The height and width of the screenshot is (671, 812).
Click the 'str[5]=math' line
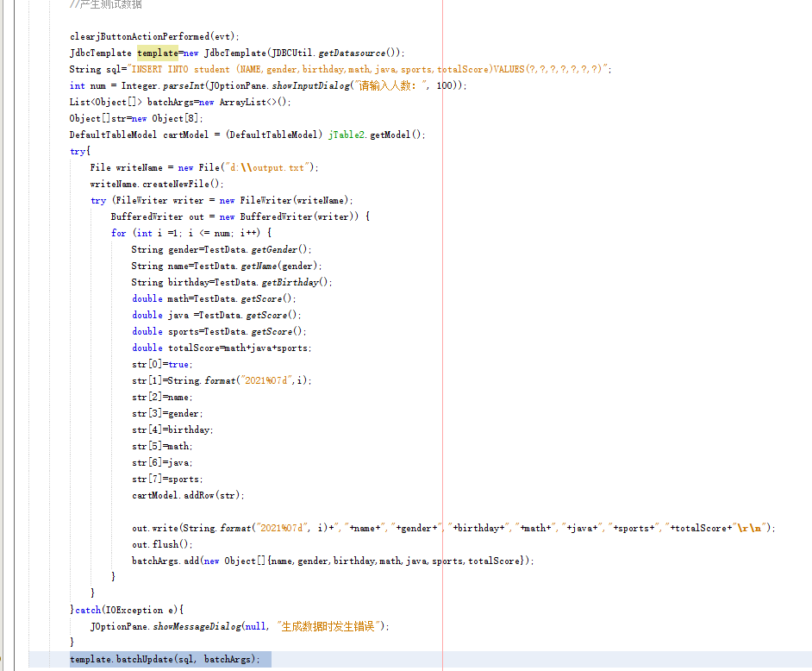pyautogui.click(x=162, y=446)
